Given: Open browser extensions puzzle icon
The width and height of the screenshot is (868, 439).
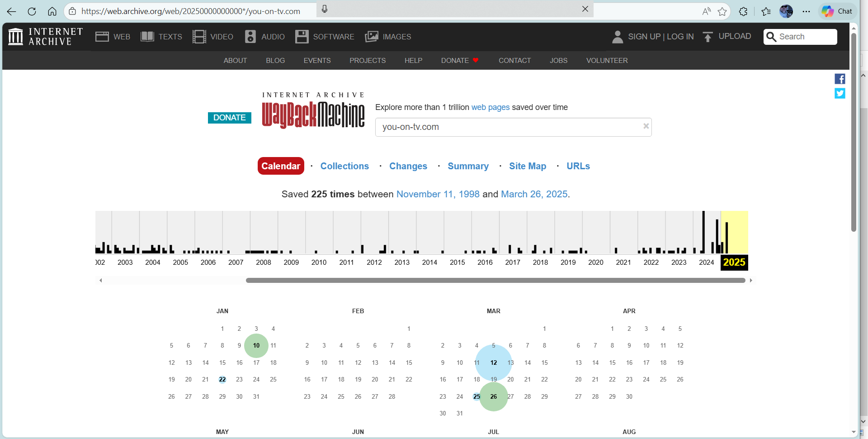Looking at the screenshot, I should coord(743,11).
